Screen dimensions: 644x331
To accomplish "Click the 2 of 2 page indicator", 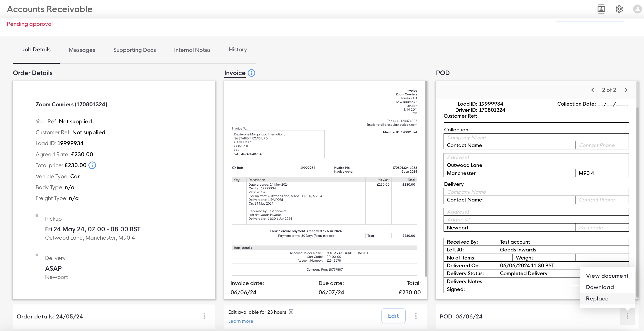I will 609,90.
